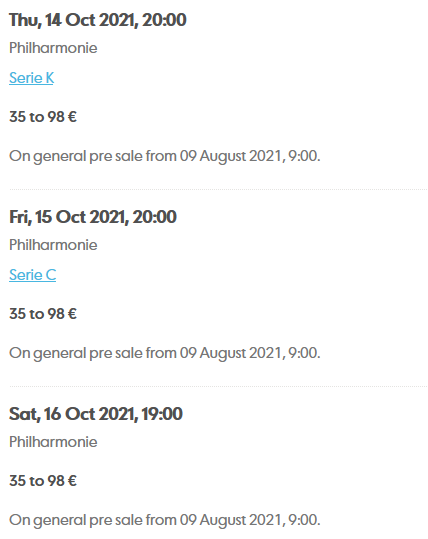Click the dotted divider above the Friday concert
The height and width of the screenshot is (539, 428).
(x=218, y=189)
